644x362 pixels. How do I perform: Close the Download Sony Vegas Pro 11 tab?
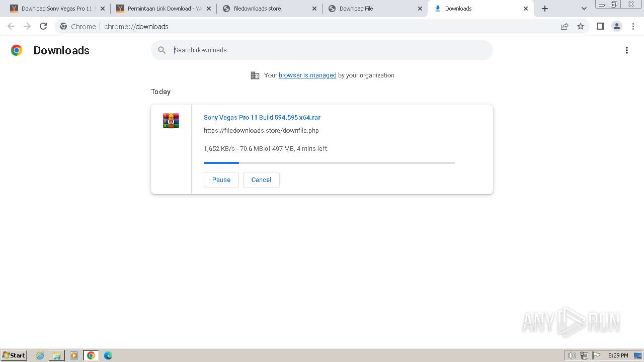click(x=103, y=9)
